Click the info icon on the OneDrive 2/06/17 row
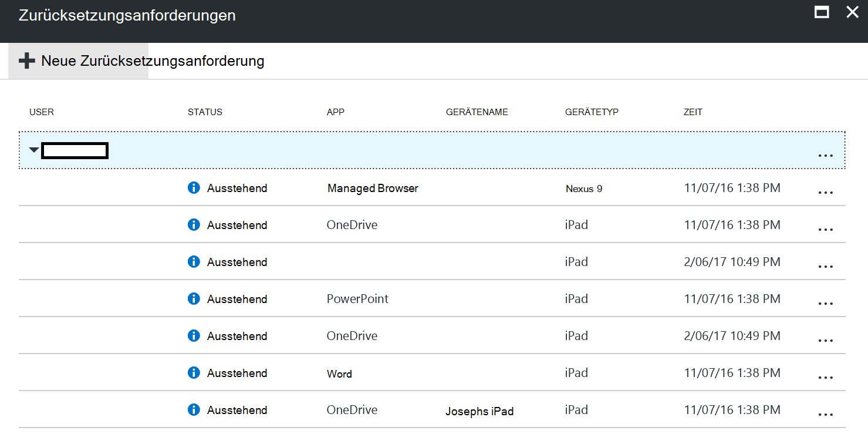868x434 pixels. [x=194, y=335]
